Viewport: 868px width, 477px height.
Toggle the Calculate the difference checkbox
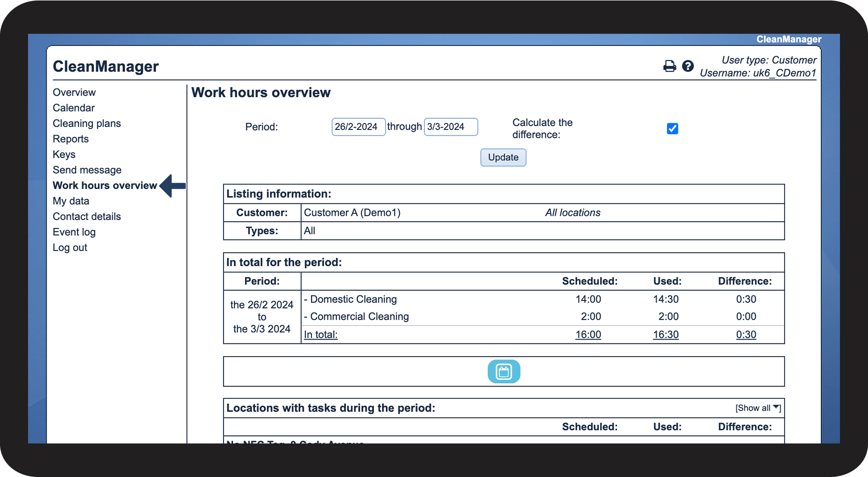click(x=672, y=129)
